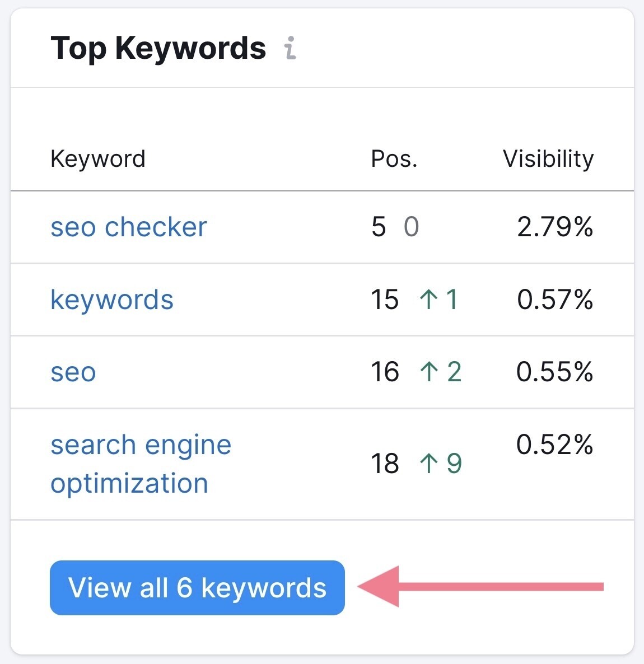Image resolution: width=644 pixels, height=664 pixels.
Task: Open the "search engine optimization" keyword link
Action: click(141, 464)
